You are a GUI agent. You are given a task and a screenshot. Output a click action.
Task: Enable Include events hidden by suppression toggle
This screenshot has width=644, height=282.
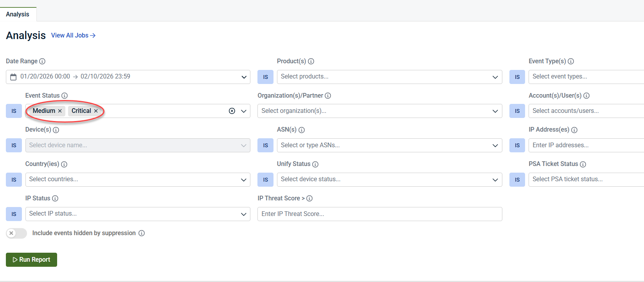tap(16, 233)
